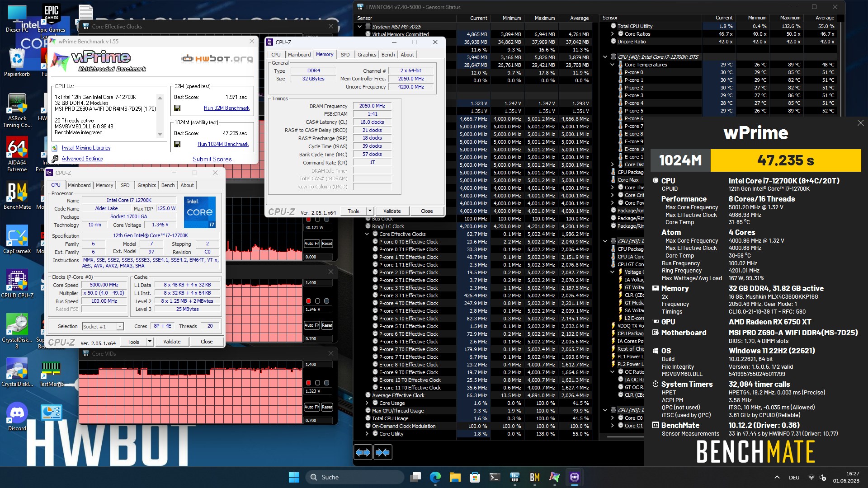Screen dimensions: 868x488
Task: Open Tools dropdown arrow in CPU-Z CPU window
Action: tap(150, 342)
